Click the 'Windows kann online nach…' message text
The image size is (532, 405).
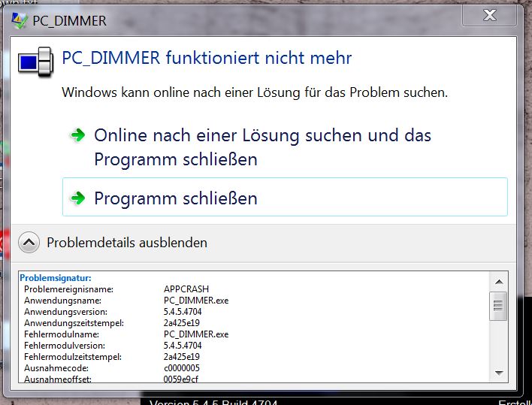click(255, 92)
